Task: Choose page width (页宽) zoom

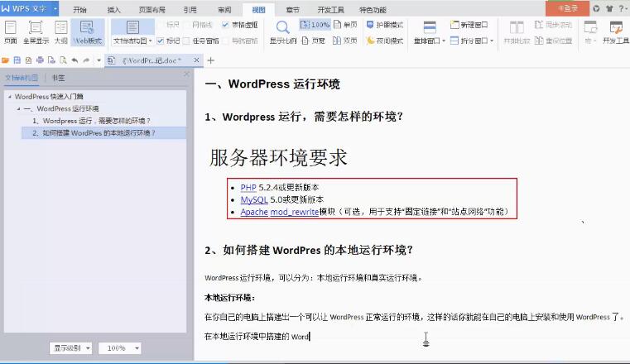Action: pyautogui.click(x=314, y=41)
